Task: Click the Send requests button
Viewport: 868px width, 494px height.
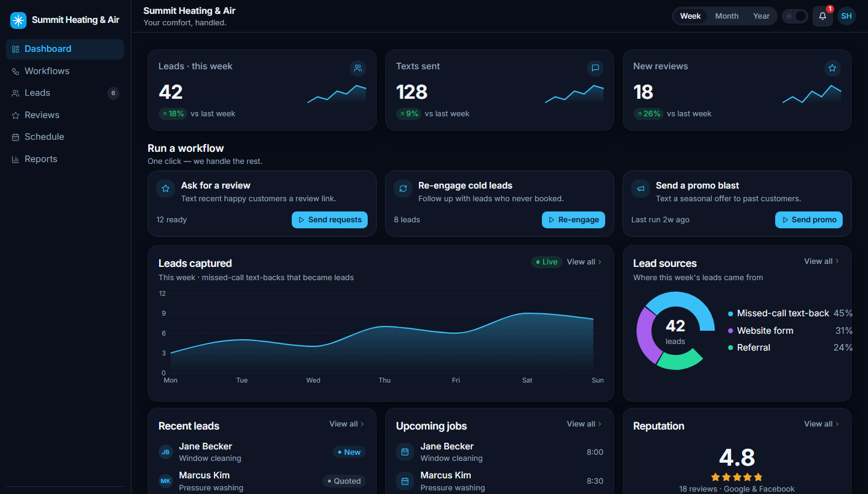Action: tap(330, 220)
